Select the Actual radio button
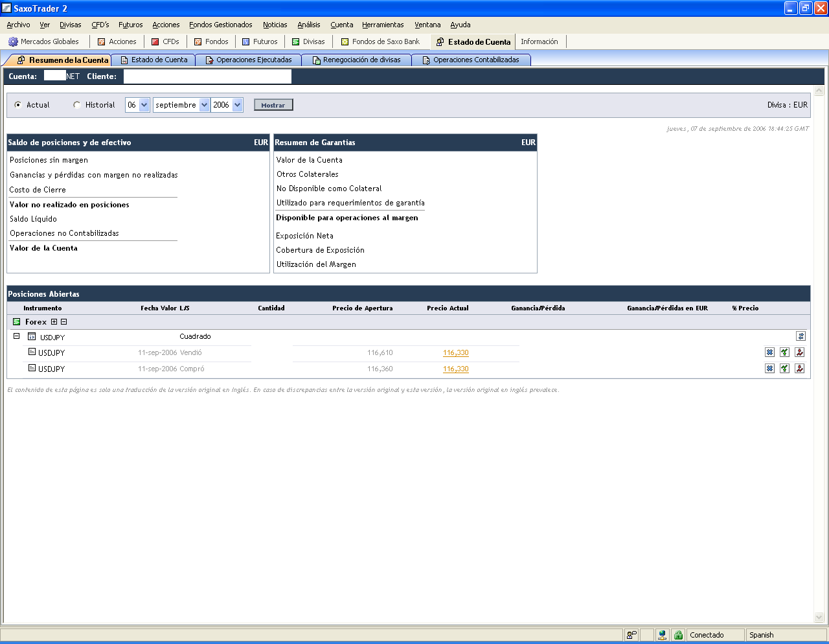The width and height of the screenshot is (829, 644). (18, 105)
